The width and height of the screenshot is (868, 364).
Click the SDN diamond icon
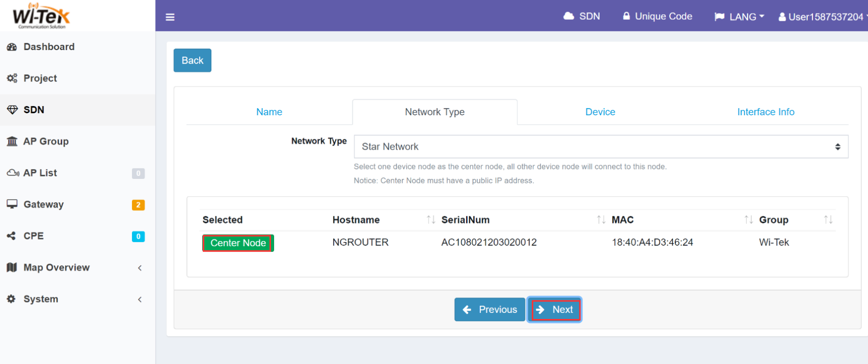[x=12, y=110]
